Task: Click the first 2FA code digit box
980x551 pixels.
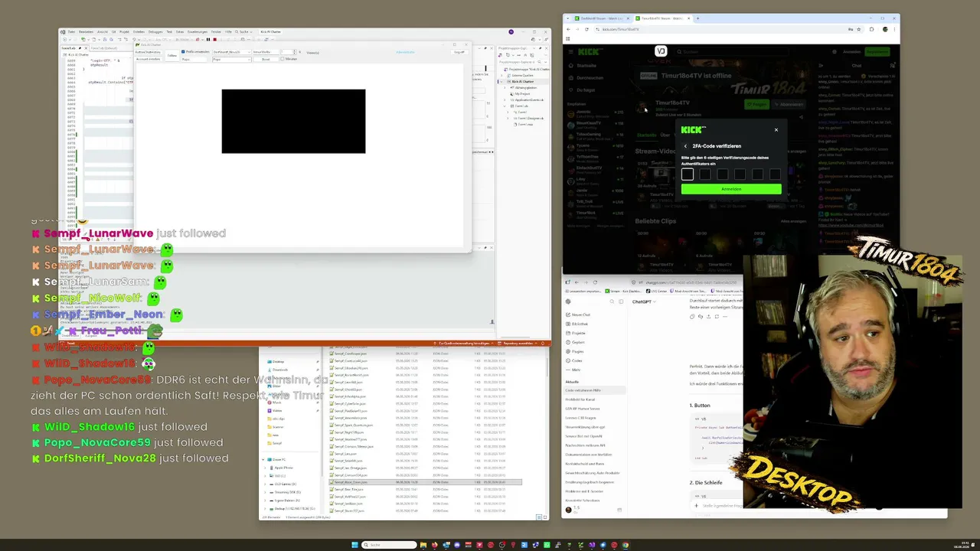Action: [x=688, y=174]
